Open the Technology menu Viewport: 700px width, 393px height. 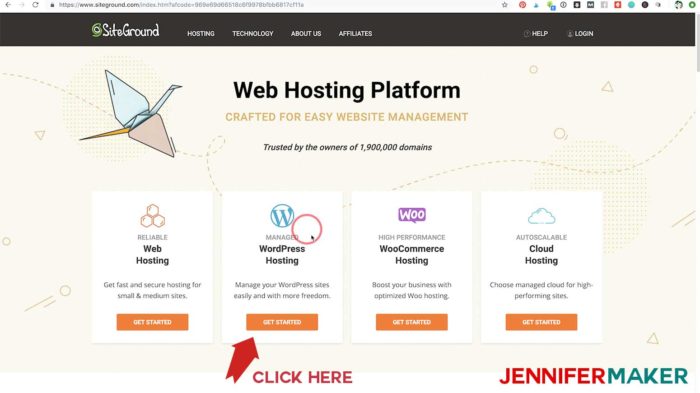(253, 33)
